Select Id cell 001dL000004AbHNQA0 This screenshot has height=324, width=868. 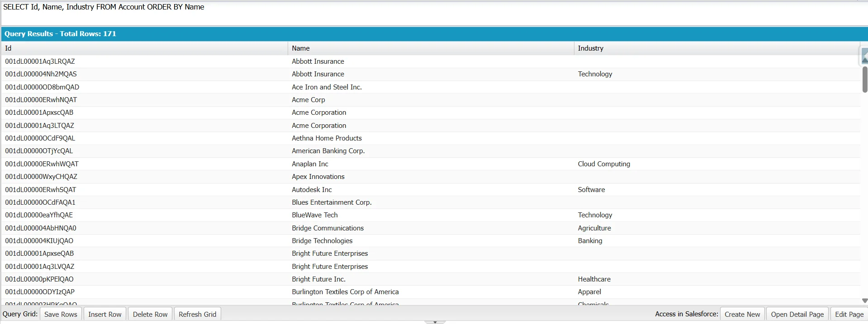144,228
